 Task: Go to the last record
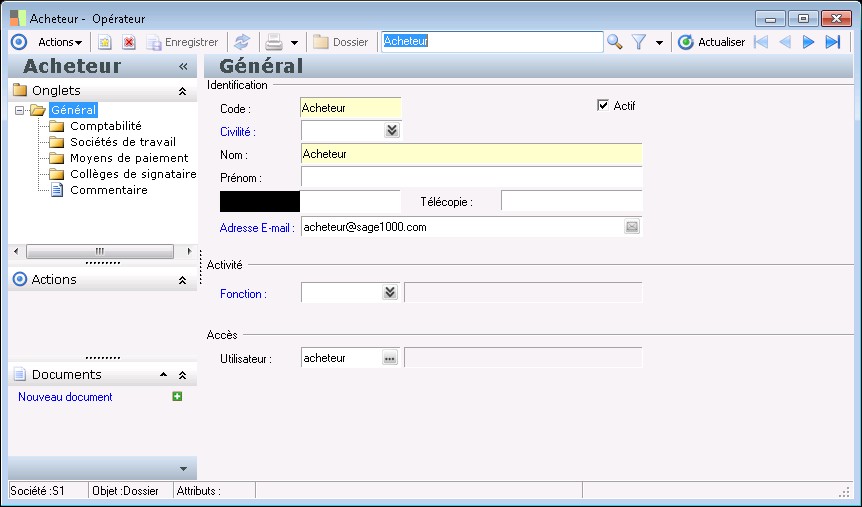833,42
